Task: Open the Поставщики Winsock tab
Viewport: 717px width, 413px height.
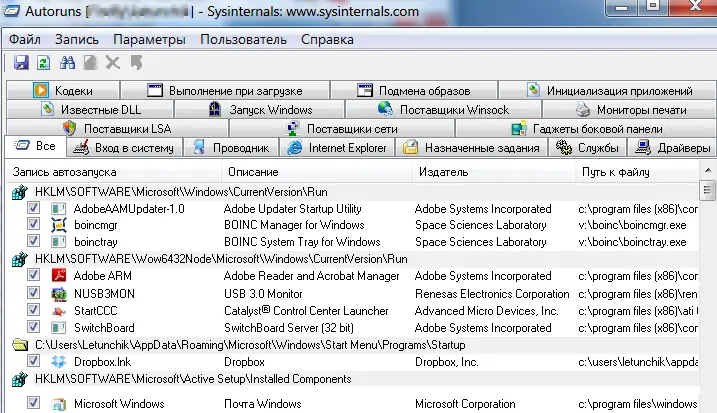Action: pos(444,110)
